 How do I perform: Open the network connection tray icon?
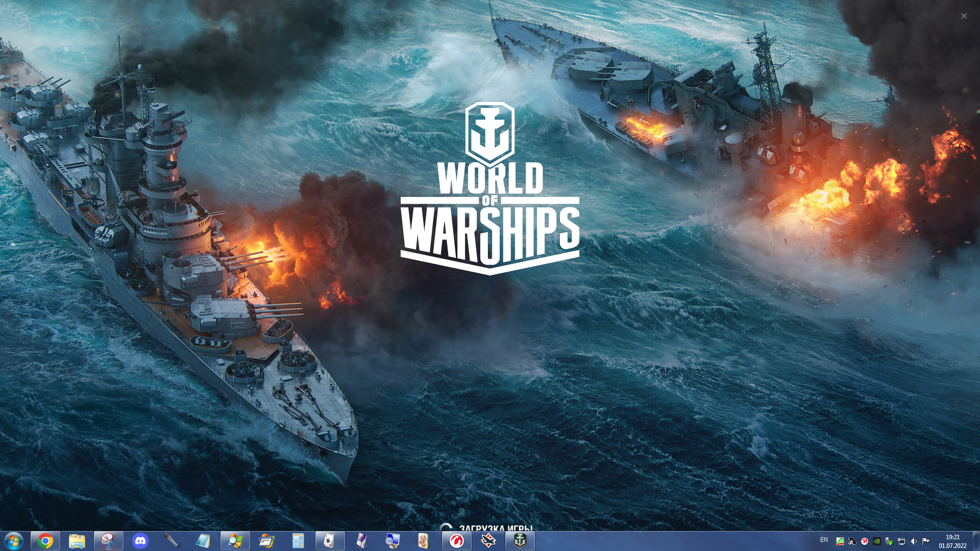pyautogui.click(x=901, y=541)
